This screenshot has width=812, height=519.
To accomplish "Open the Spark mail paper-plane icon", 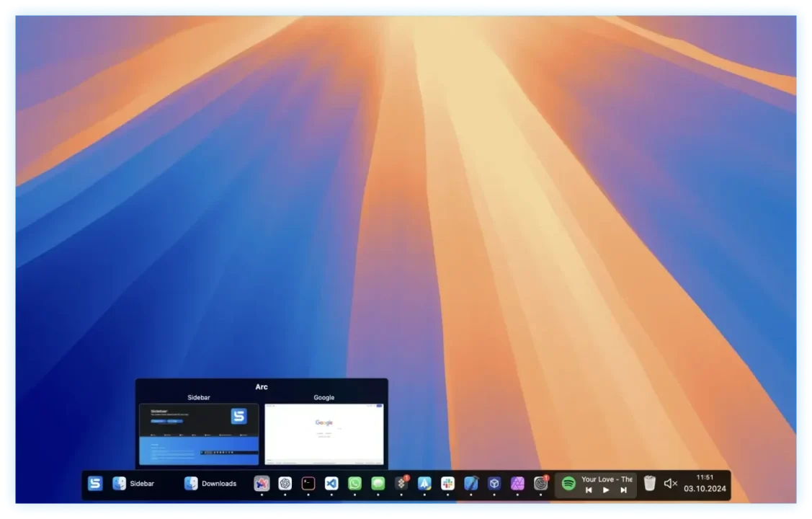I will pos(424,483).
